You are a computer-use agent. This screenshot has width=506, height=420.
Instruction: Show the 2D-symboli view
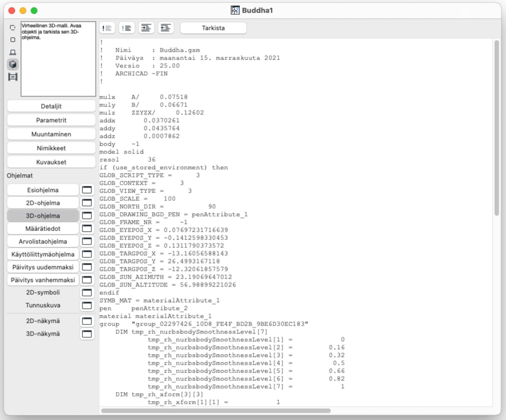point(43,292)
